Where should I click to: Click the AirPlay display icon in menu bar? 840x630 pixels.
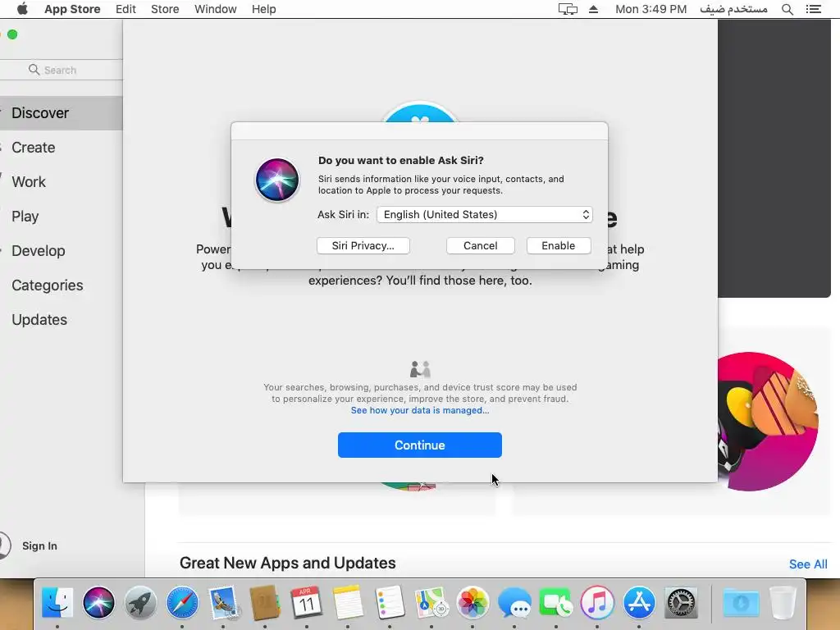(568, 9)
